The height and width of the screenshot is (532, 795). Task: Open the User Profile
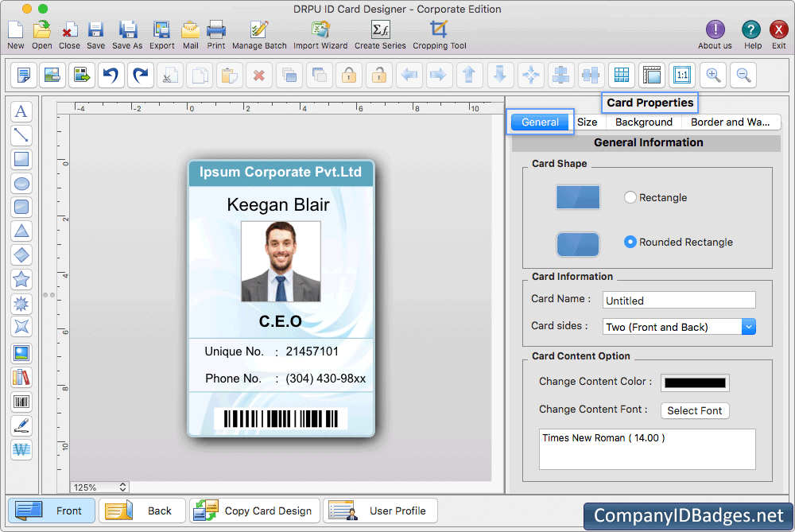(x=380, y=511)
